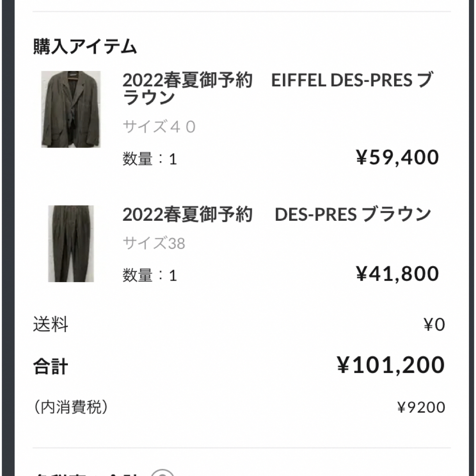Open the second item titled DES-PRES ブラウン
The height and width of the screenshot is (476, 476).
click(277, 214)
